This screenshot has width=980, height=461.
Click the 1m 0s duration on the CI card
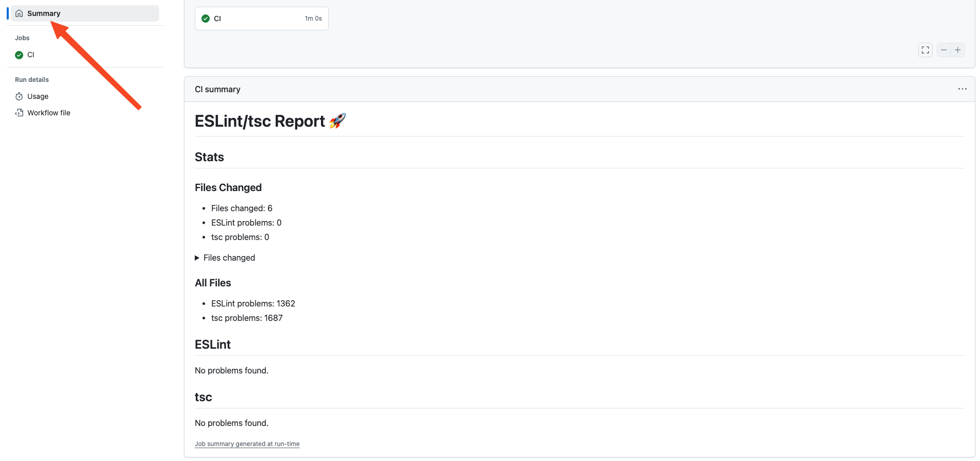(313, 19)
